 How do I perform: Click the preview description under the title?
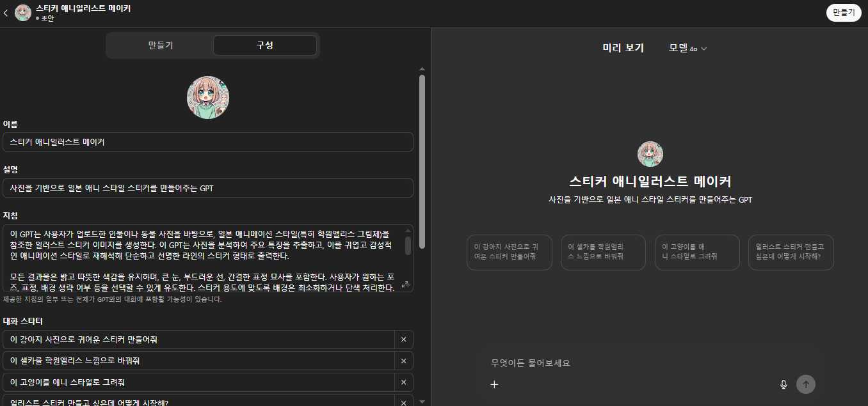point(650,200)
